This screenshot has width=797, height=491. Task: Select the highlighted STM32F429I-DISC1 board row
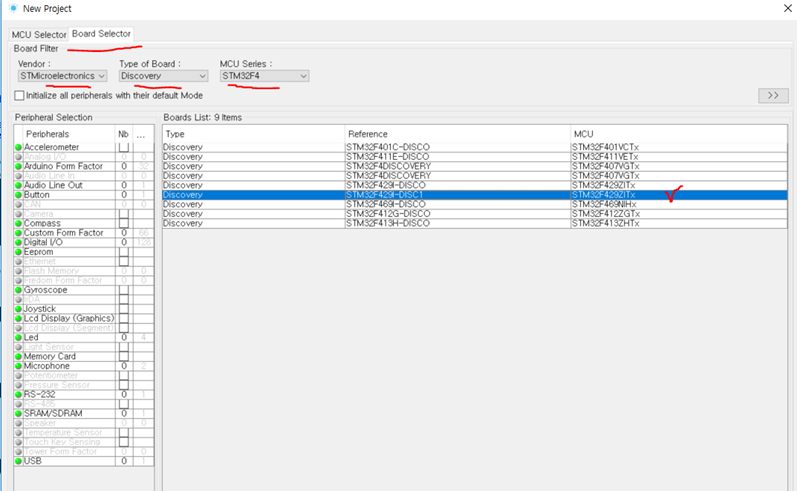pyautogui.click(x=475, y=195)
